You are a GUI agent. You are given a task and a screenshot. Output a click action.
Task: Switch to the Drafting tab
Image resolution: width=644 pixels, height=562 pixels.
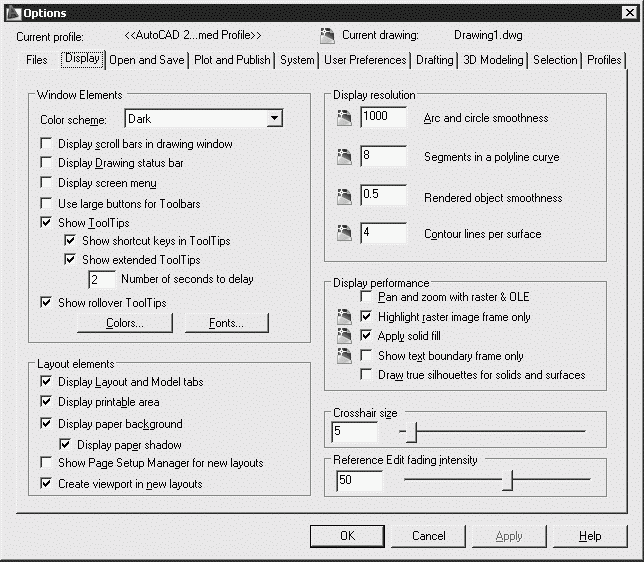(x=434, y=60)
